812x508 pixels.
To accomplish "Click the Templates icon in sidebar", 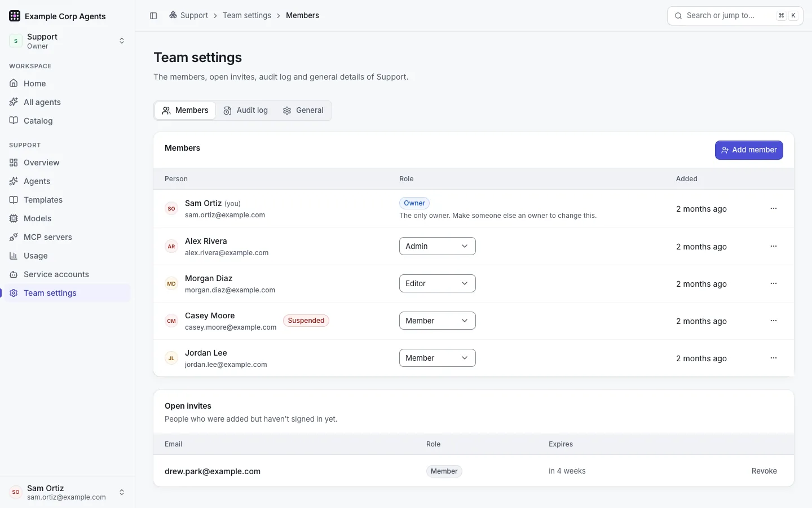I will pos(14,200).
